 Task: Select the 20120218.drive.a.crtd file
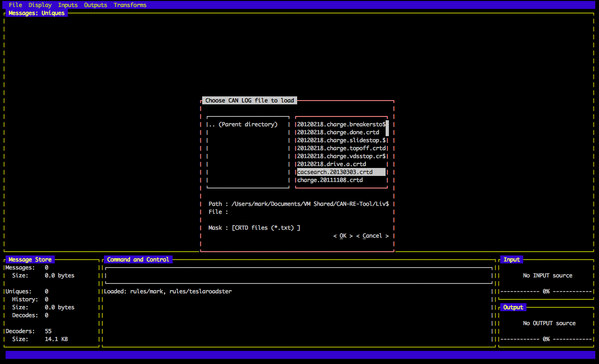(x=331, y=164)
